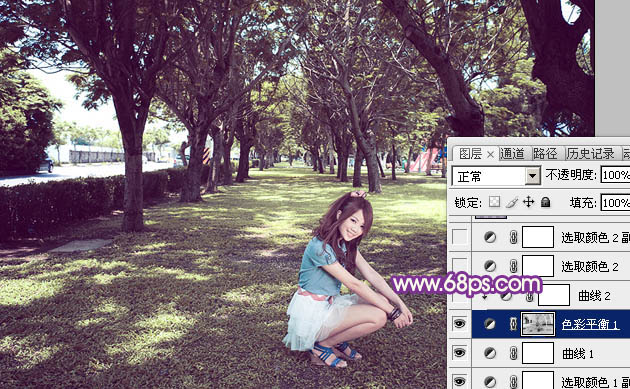This screenshot has height=389, width=630.
Task: Open the 历史记录 (History) tab
Action: 590,154
